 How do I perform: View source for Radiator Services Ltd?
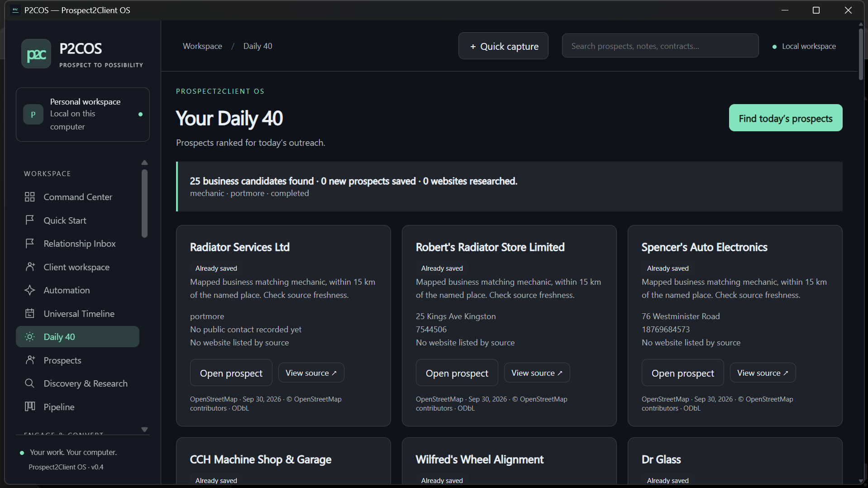tap(311, 373)
